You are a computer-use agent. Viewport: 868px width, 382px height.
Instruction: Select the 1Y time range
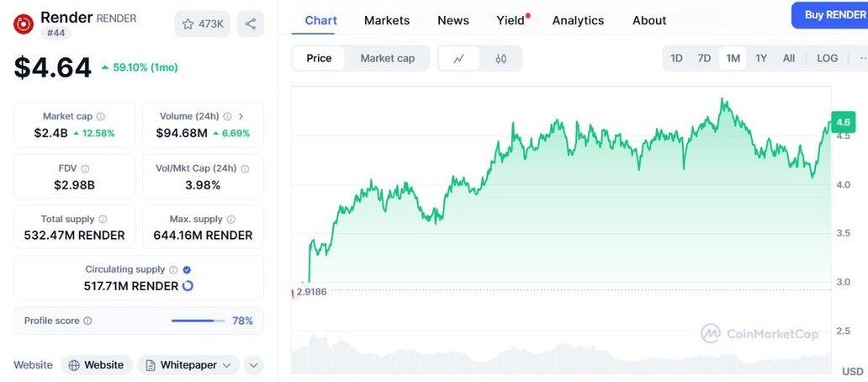click(761, 58)
